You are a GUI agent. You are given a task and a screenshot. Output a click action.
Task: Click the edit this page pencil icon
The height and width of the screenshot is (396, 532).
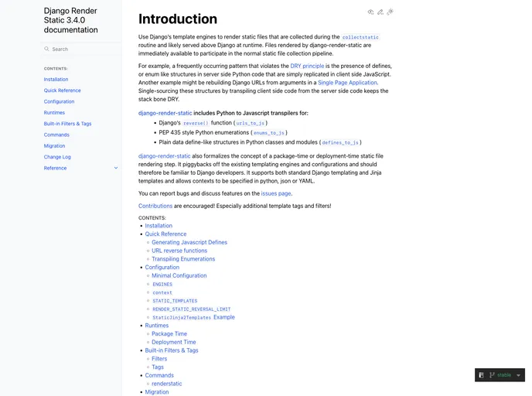pos(380,12)
